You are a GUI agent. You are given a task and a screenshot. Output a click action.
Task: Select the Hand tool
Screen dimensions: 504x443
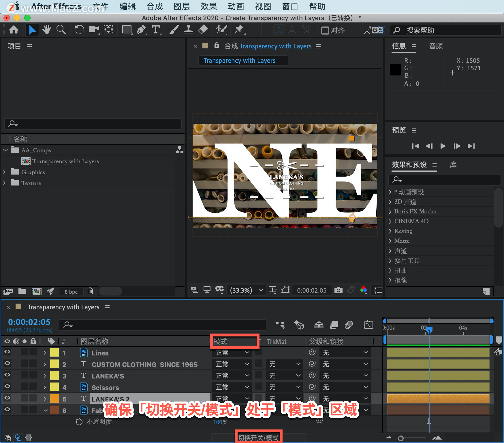(46, 30)
